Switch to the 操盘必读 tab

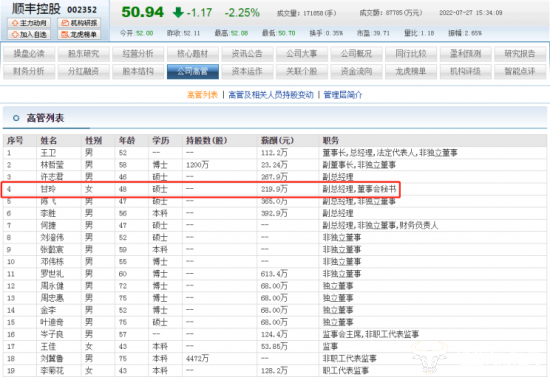click(x=29, y=54)
